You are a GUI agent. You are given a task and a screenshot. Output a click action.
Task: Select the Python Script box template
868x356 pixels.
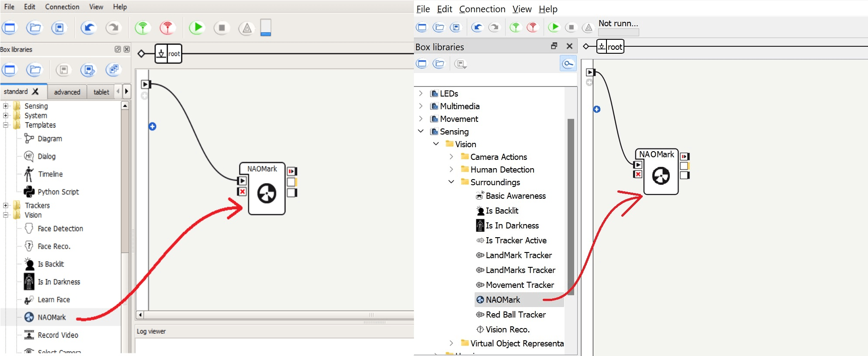pyautogui.click(x=58, y=192)
